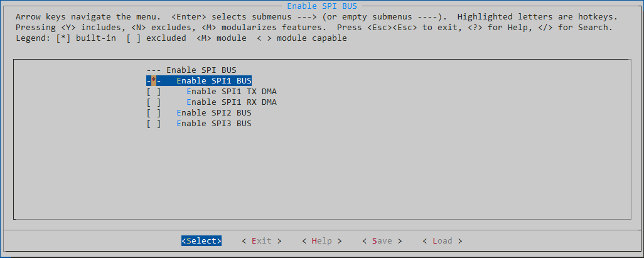Click the 'Enable SPI3 BUS' label
The width and height of the screenshot is (644, 258).
pyautogui.click(x=214, y=123)
